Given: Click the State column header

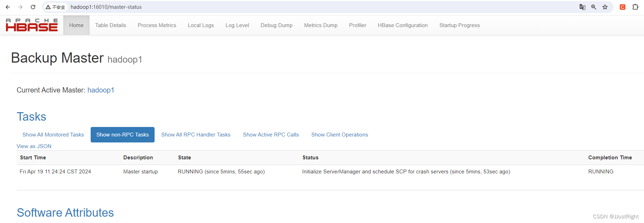Looking at the screenshot, I should coord(184,158).
